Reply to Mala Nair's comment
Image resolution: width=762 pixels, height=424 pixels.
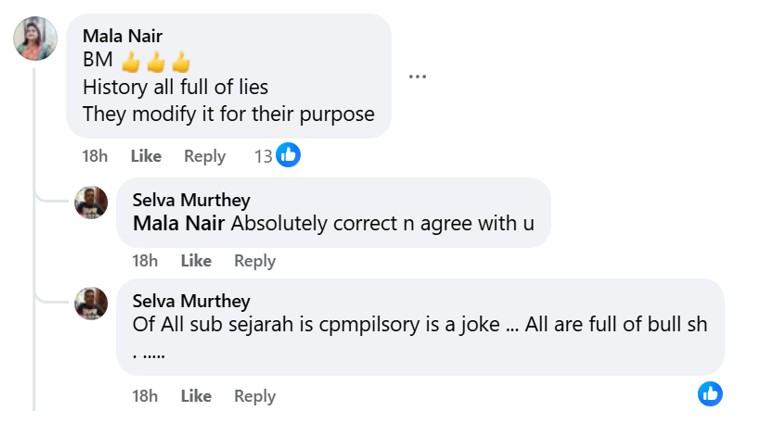click(x=205, y=156)
